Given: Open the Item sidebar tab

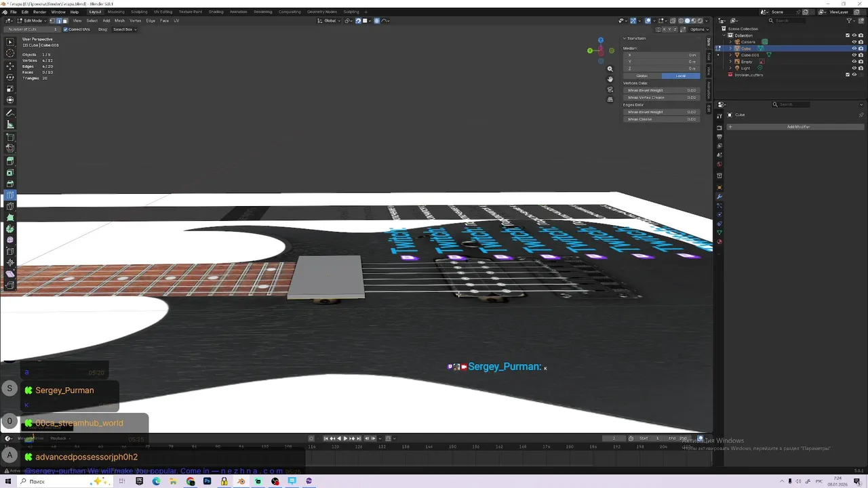Looking at the screenshot, I should pos(709,42).
